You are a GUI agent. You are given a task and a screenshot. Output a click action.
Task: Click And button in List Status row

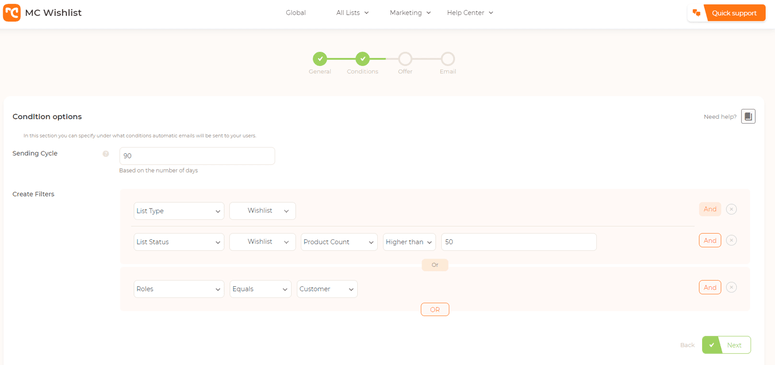(710, 240)
